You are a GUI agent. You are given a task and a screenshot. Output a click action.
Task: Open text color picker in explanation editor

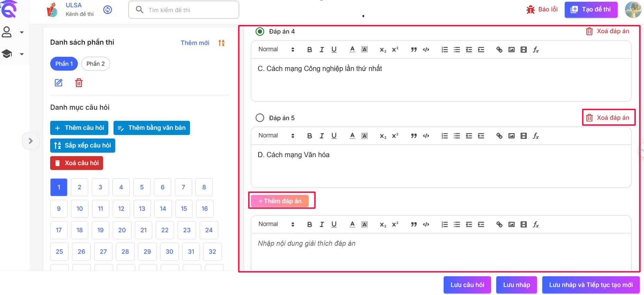(352, 224)
